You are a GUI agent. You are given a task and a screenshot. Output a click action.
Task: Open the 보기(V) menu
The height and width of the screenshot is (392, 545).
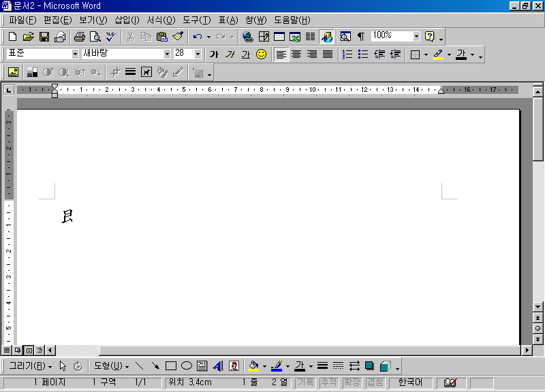pyautogui.click(x=93, y=20)
